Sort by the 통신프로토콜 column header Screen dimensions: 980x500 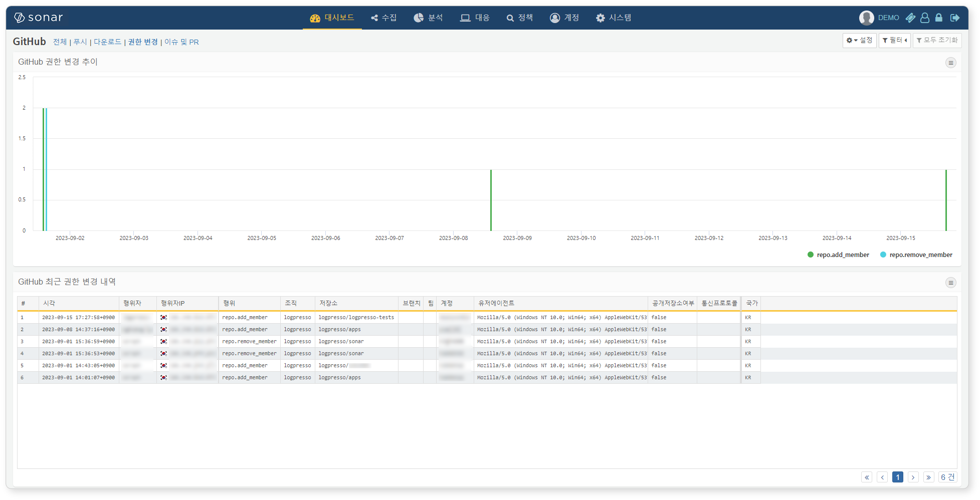(x=719, y=303)
